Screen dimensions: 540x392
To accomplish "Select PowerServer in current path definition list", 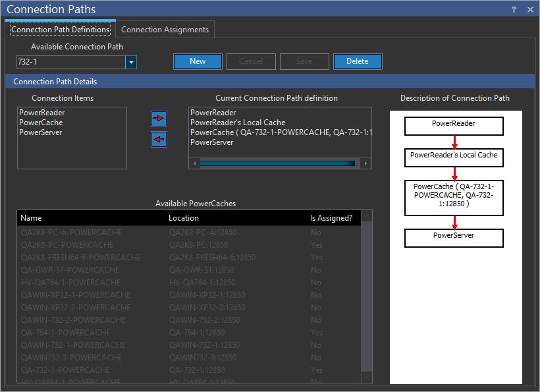I will coord(212,142).
